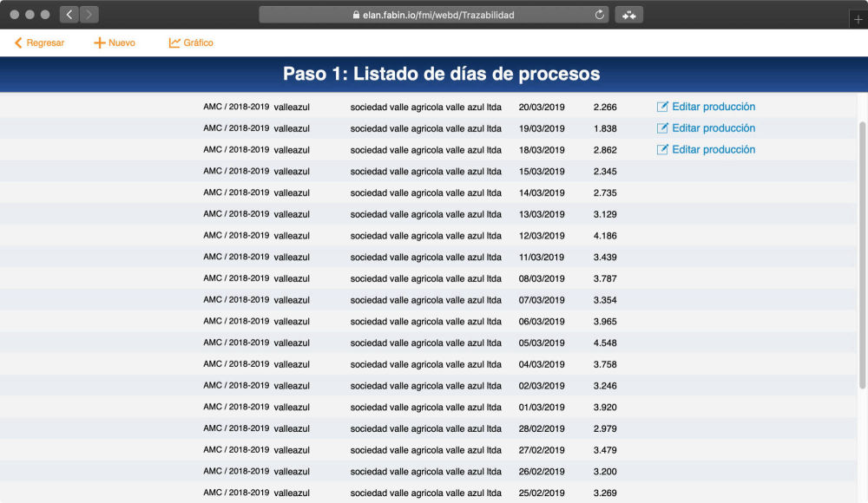Click the vertical scrollbar of the list

(x=862, y=251)
